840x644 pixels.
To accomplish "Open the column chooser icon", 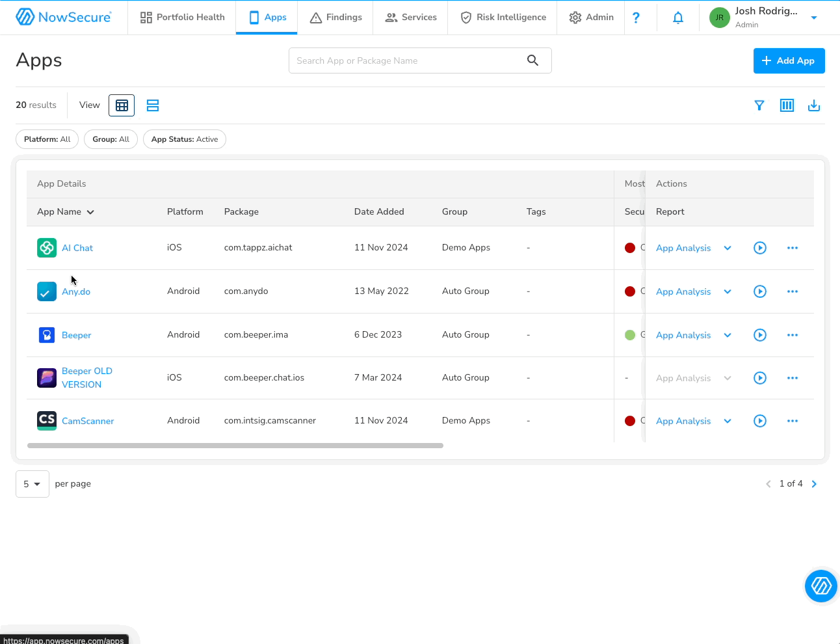I will point(787,105).
